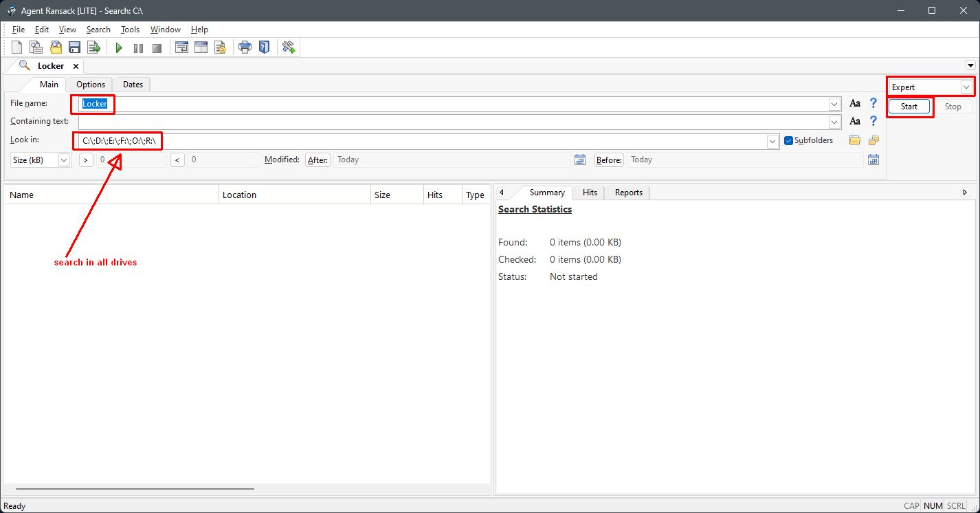Screen dimensions: 980x513
Task: Toggle the Subfolders checkbox
Action: [x=789, y=140]
